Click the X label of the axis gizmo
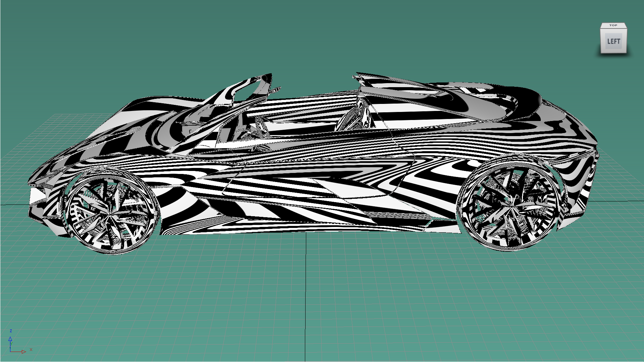The width and height of the screenshot is (644, 362). [x=30, y=349]
